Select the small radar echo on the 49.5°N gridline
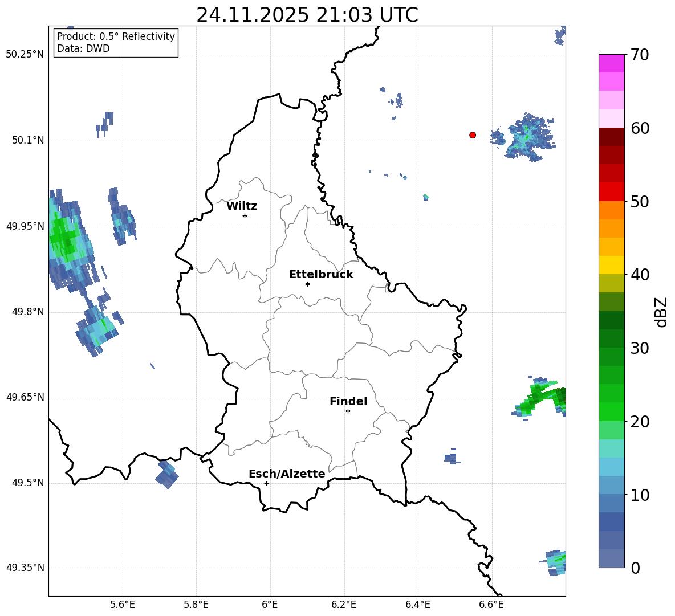Screen dimensions: 675x616 [167, 475]
